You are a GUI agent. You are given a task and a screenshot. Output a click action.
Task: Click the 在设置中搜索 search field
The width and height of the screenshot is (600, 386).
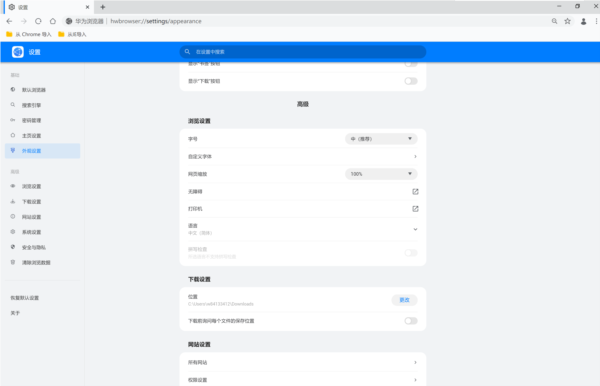coord(303,52)
